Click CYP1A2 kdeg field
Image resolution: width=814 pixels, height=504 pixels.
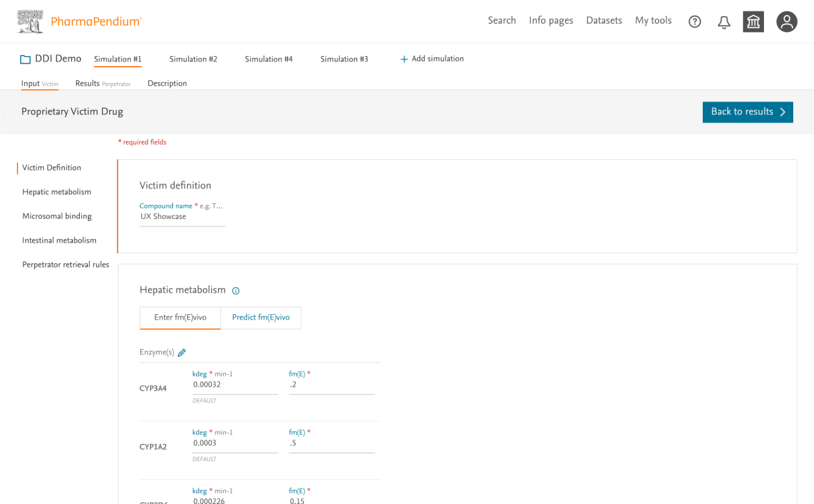[235, 443]
